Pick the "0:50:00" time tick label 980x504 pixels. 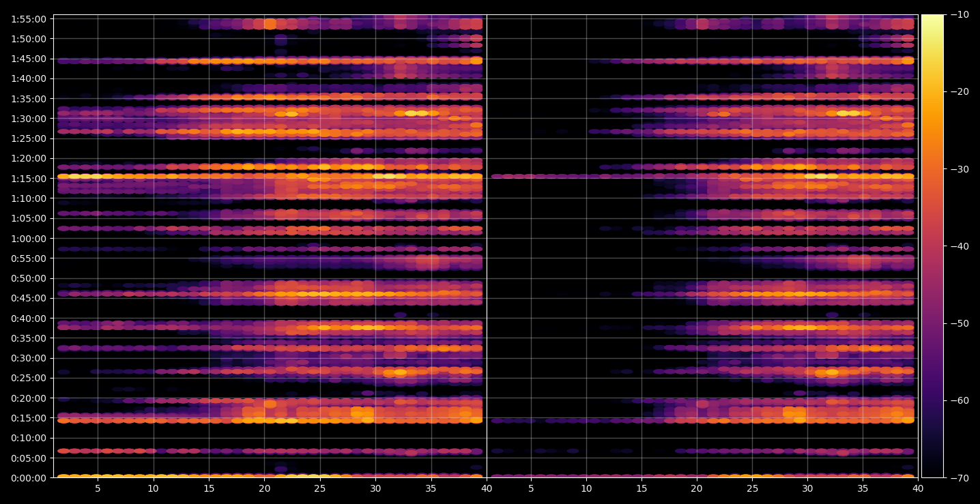click(x=29, y=278)
